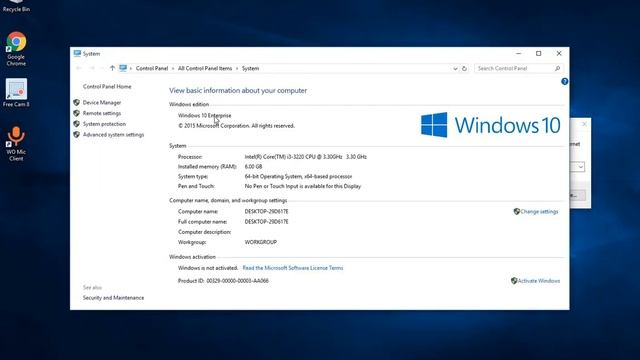The image size is (640, 360).
Task: Click the System window title icon
Action: tap(77, 53)
